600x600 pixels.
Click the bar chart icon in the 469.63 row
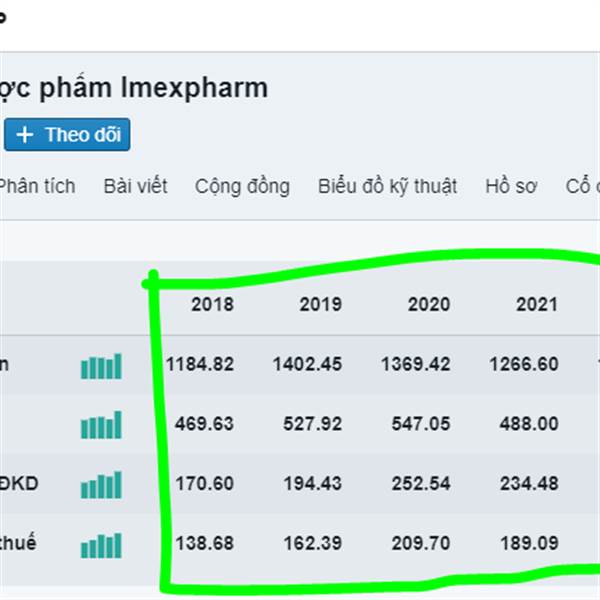pos(101,425)
